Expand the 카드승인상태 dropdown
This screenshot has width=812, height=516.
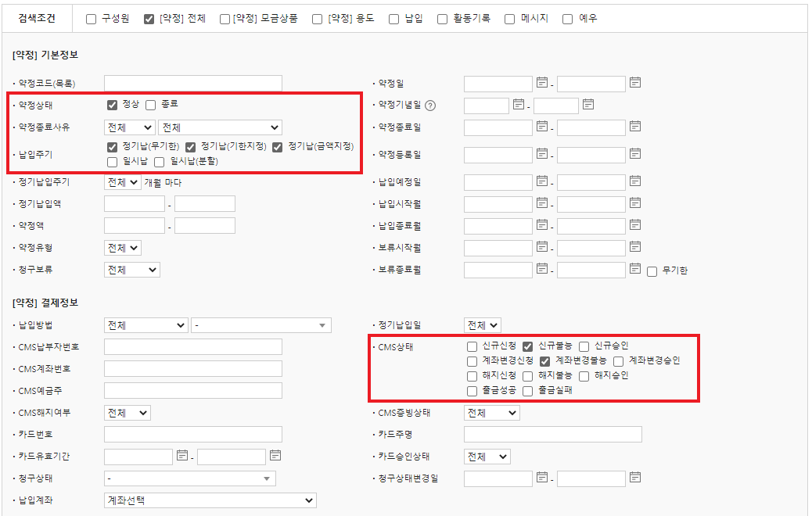487,456
